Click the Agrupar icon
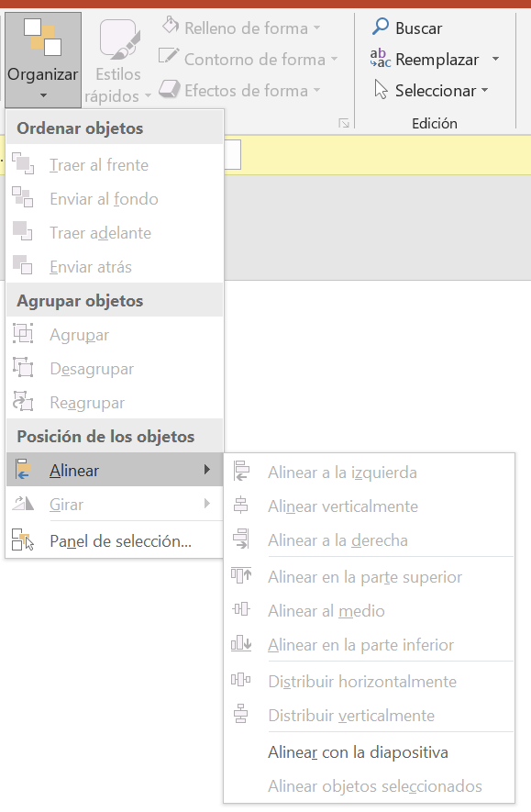This screenshot has width=531, height=812. [23, 334]
